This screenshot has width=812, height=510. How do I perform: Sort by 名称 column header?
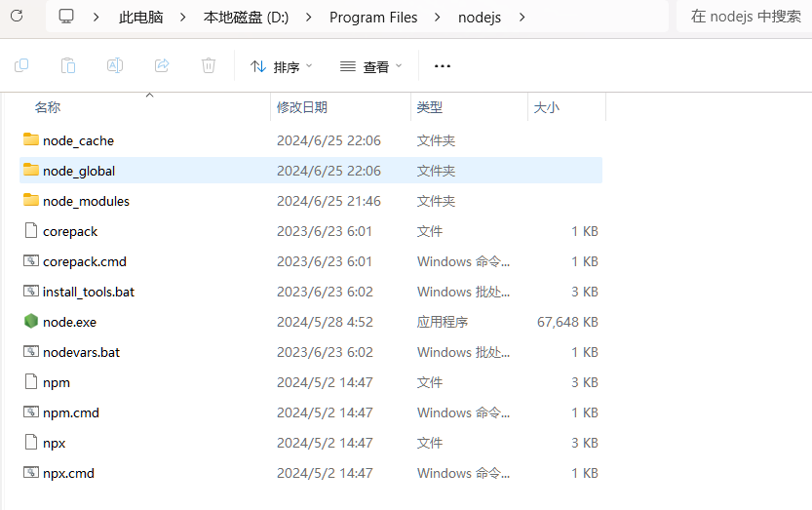(48, 107)
